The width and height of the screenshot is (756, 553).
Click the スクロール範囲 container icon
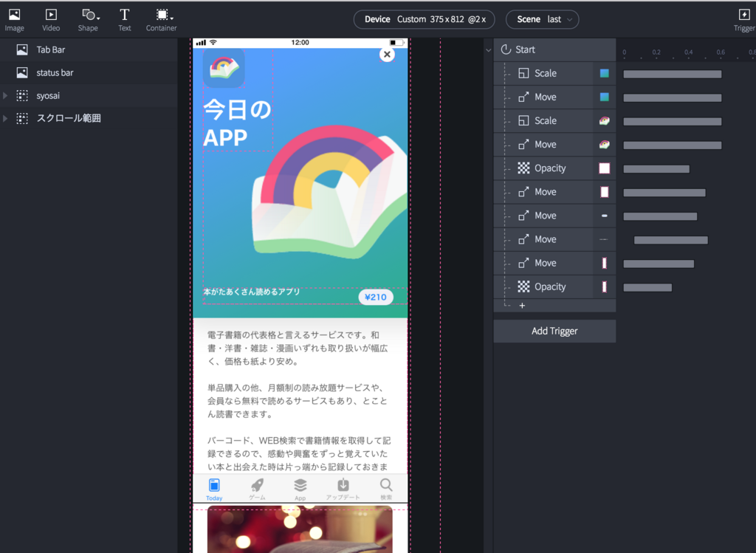(22, 118)
